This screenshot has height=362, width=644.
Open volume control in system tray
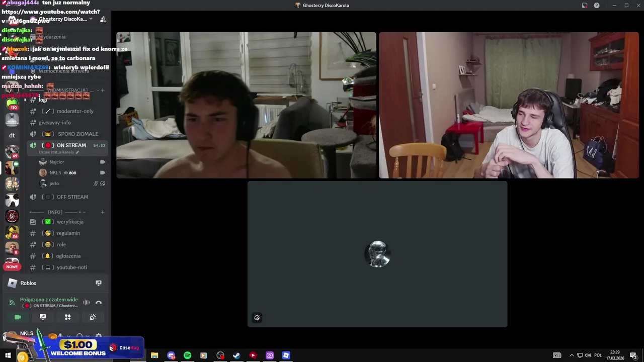click(x=588, y=355)
